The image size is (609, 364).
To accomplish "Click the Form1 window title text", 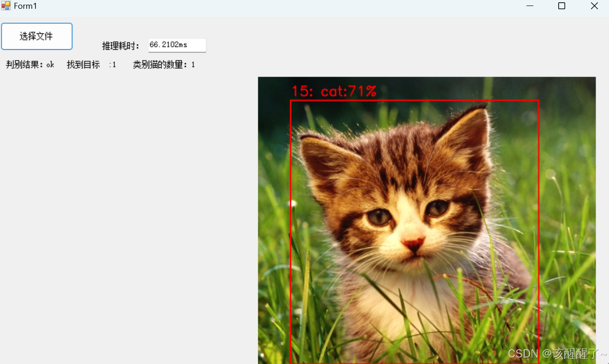I will point(25,6).
